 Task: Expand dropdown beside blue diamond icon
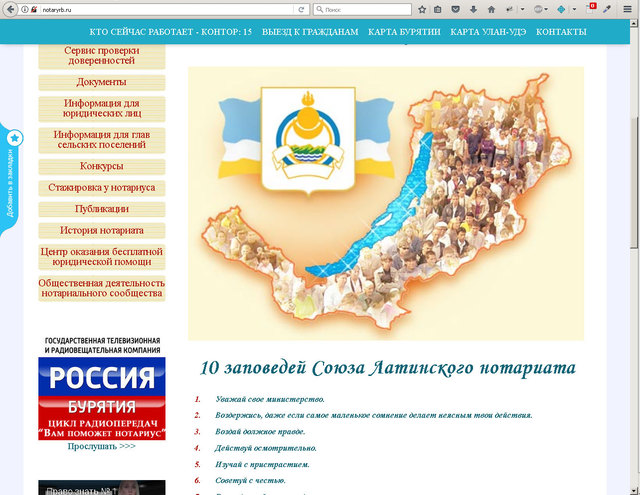[x=574, y=9]
